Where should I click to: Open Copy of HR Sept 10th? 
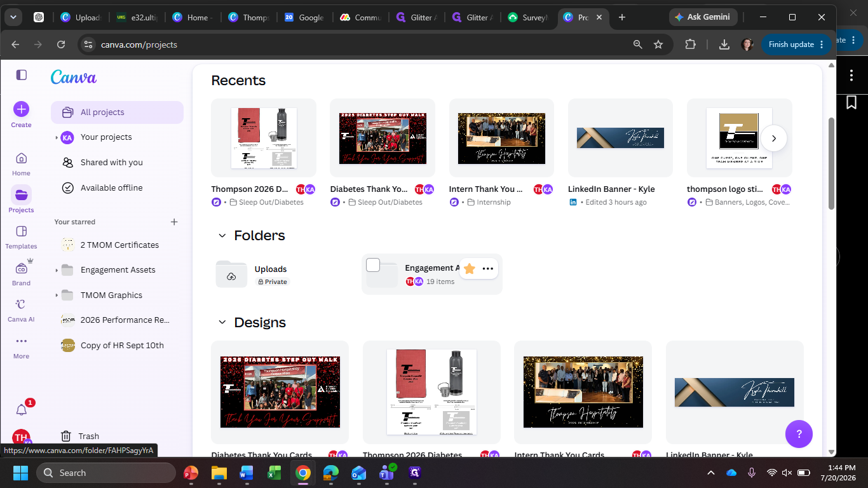[x=117, y=346]
